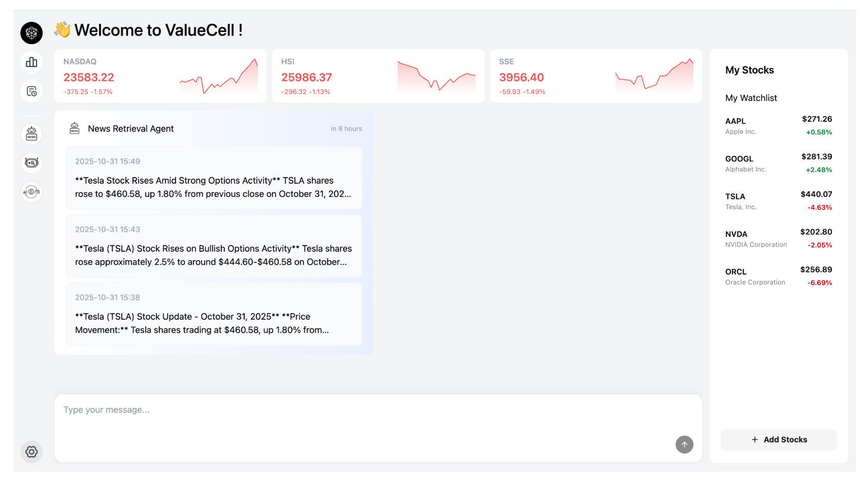Select NVDA NVIDIA Corporation row
The height and width of the screenshot is (480, 868).
click(x=778, y=238)
